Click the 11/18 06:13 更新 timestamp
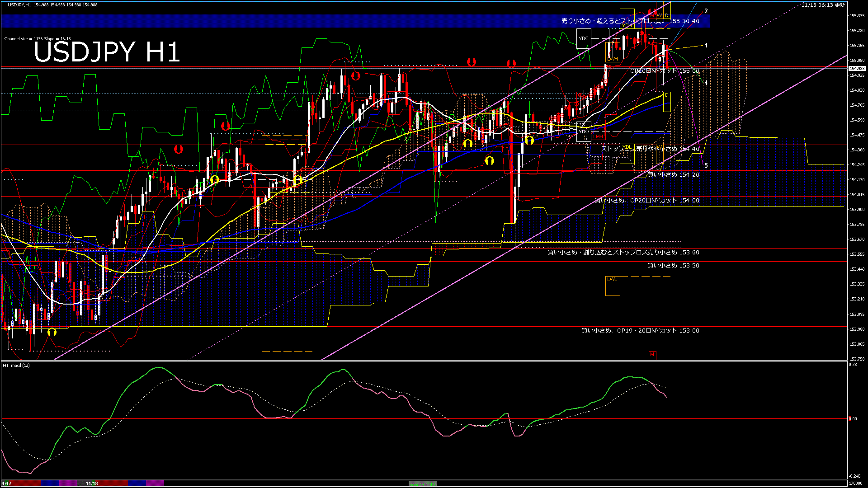Image resolution: width=868 pixels, height=488 pixels. click(823, 5)
